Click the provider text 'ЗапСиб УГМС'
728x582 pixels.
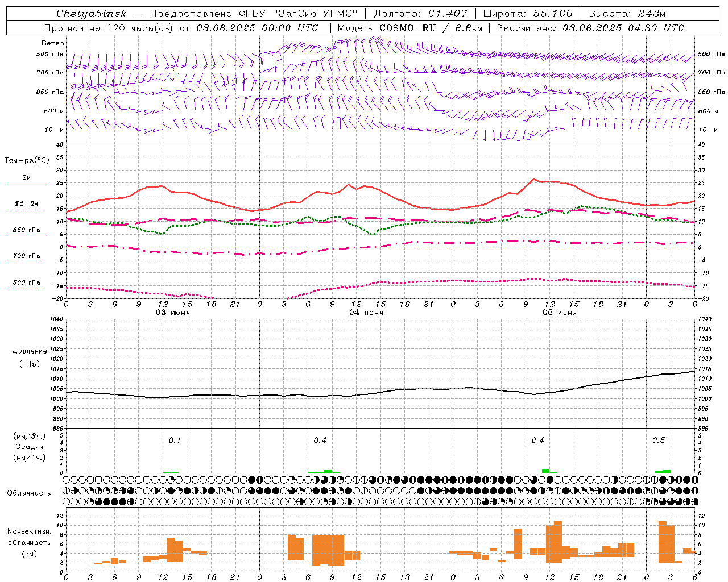point(315,14)
